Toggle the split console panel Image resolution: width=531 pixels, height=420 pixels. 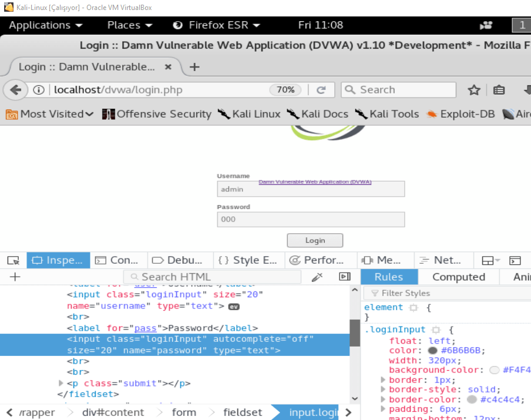[515, 260]
